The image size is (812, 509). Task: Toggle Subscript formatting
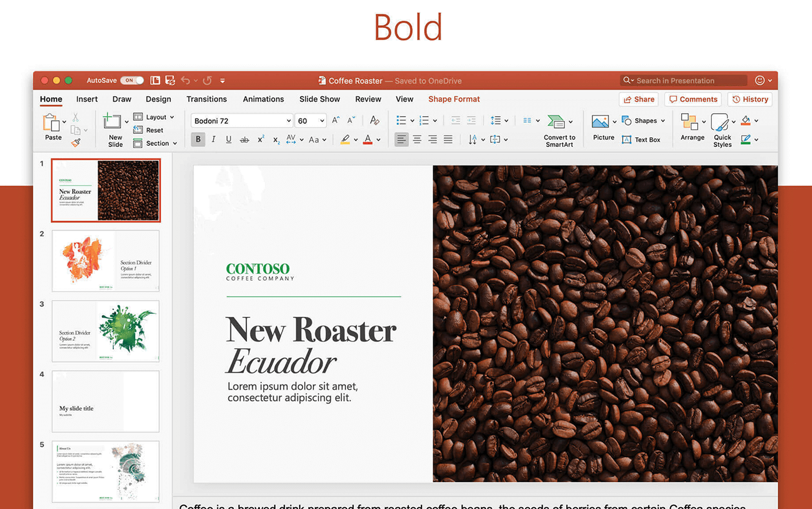coord(276,140)
